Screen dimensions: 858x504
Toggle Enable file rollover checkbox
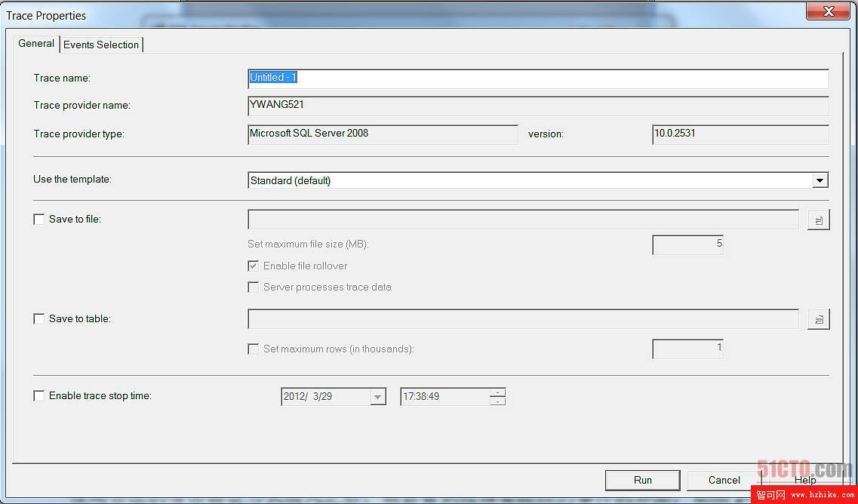tap(253, 266)
